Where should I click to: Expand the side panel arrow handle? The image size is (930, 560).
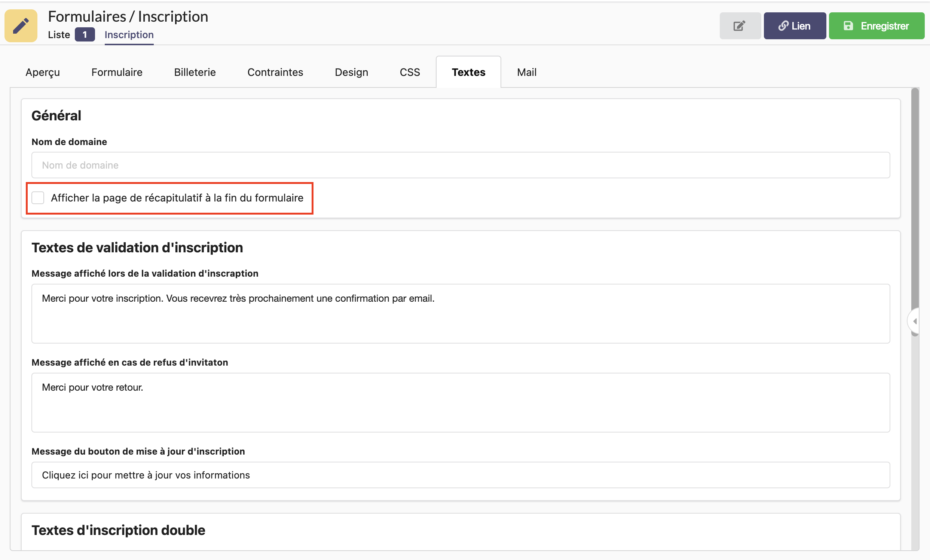tap(914, 321)
